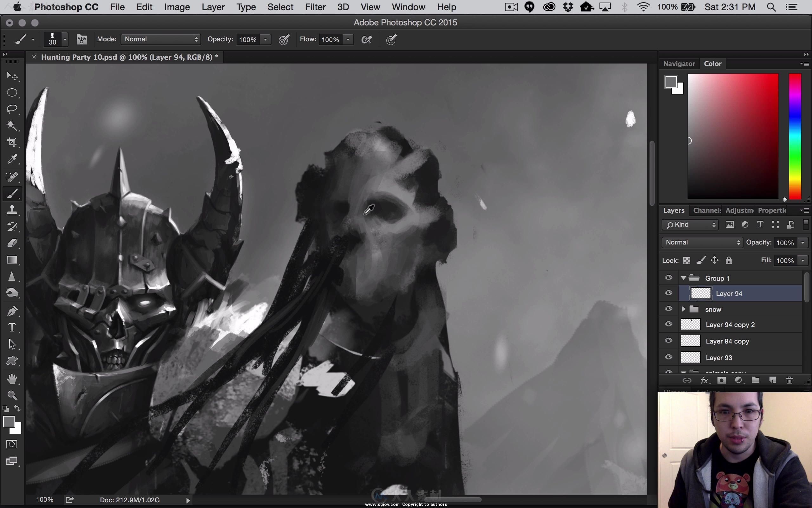812x508 pixels.
Task: Select the History Brush tool
Action: [x=12, y=227]
